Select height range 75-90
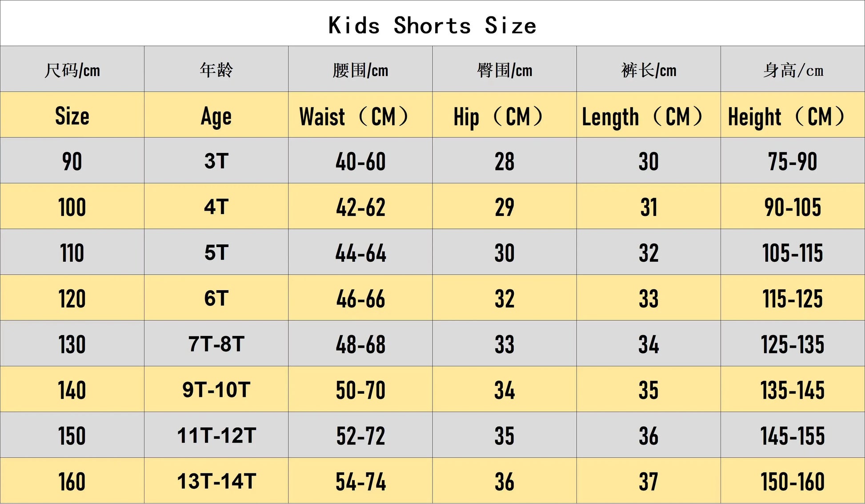 [x=793, y=160]
